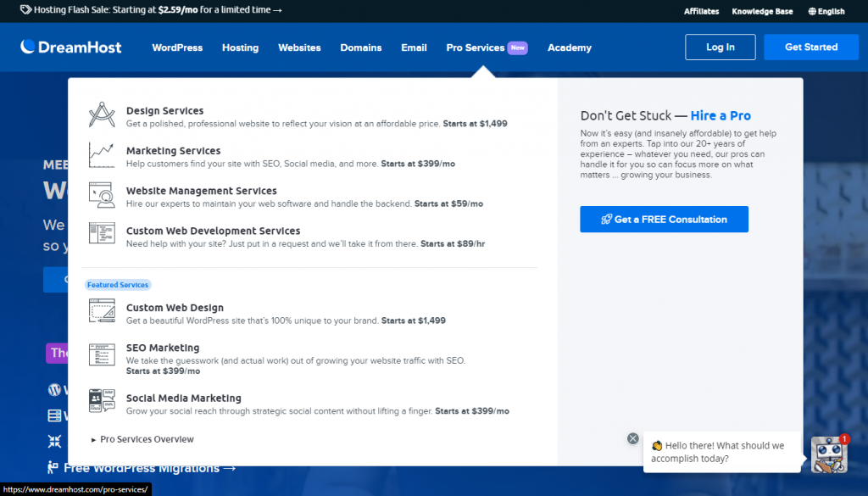Click the Featured Services label
The height and width of the screenshot is (496, 868).
click(x=118, y=285)
